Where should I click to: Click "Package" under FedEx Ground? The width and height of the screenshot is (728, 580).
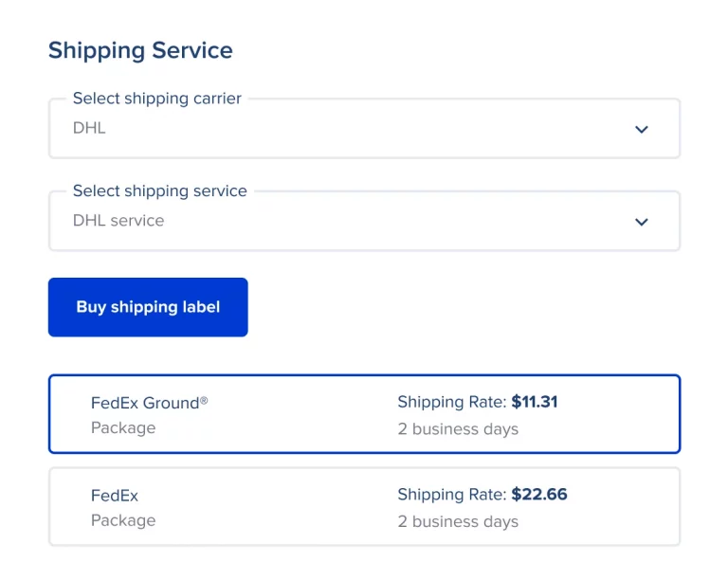click(123, 428)
